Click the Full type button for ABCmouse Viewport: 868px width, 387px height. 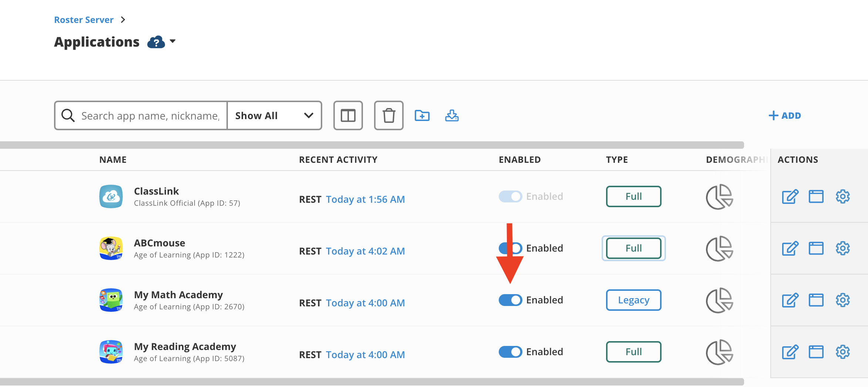click(x=633, y=248)
